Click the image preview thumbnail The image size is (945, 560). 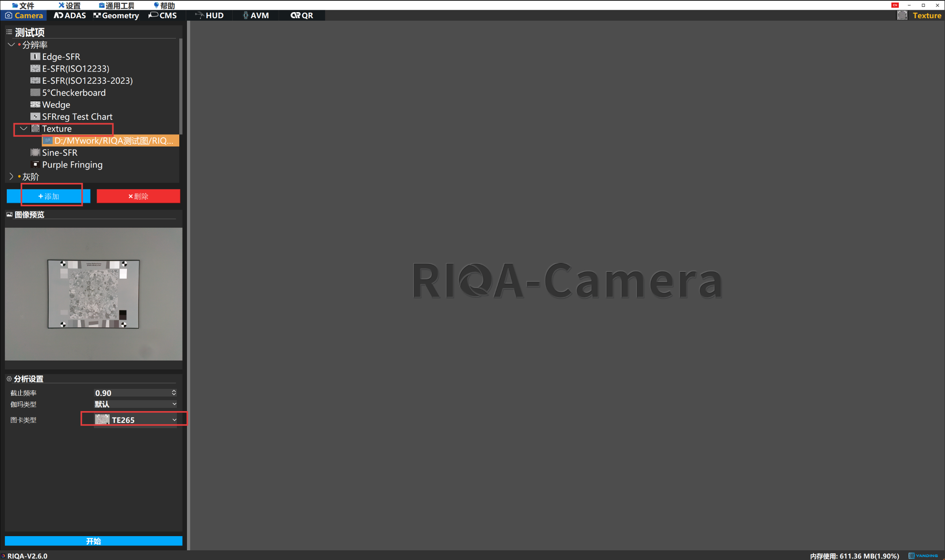click(93, 294)
